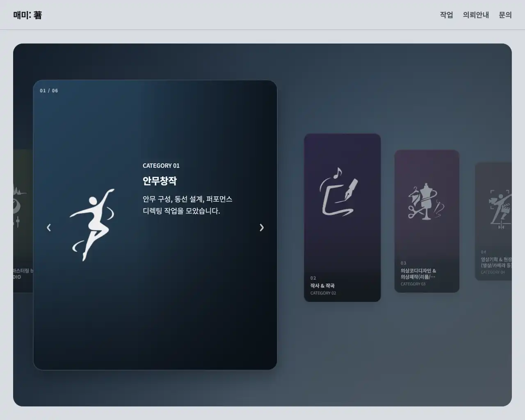
Task: Select the 작사 & 작곡 card title
Action: tap(322, 285)
